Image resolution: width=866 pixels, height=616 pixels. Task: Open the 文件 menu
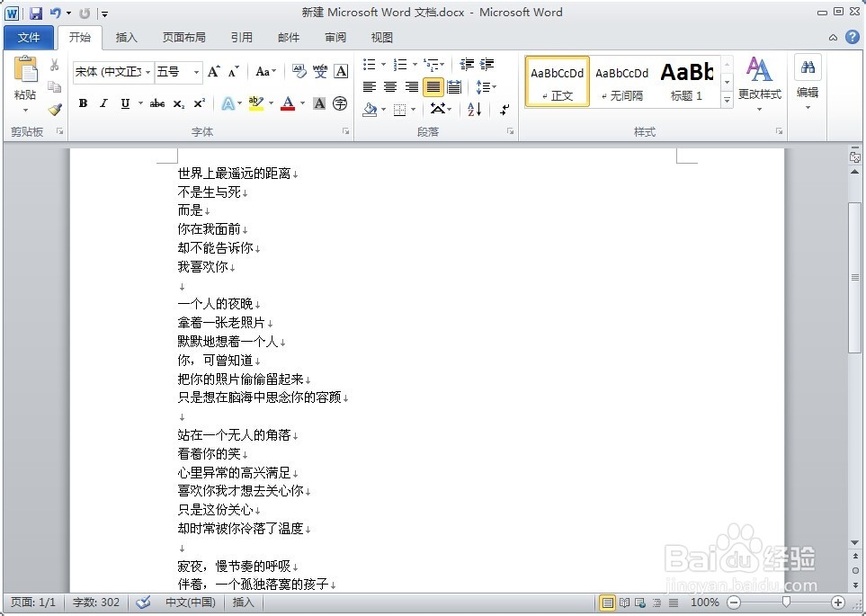tap(29, 37)
